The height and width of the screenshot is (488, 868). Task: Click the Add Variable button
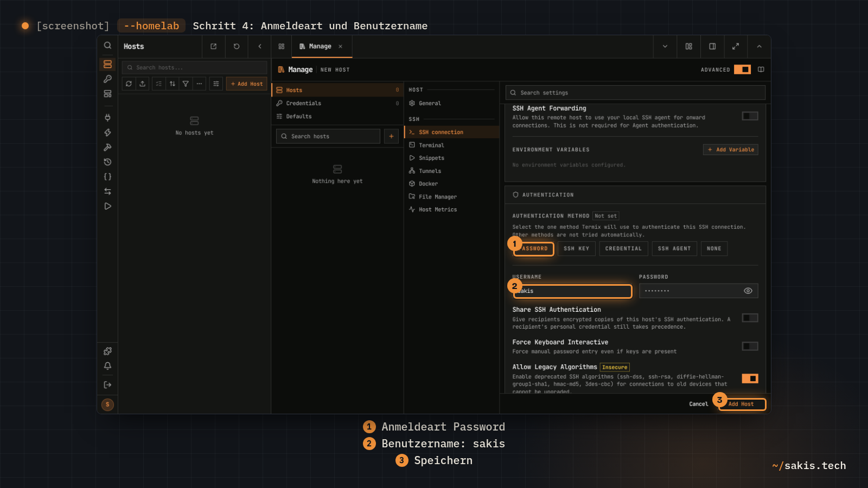tap(731, 150)
